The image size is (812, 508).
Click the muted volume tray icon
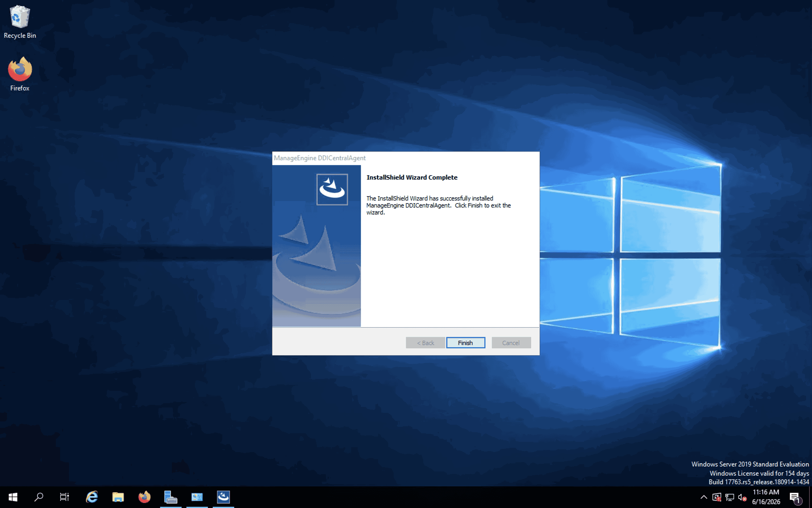742,497
